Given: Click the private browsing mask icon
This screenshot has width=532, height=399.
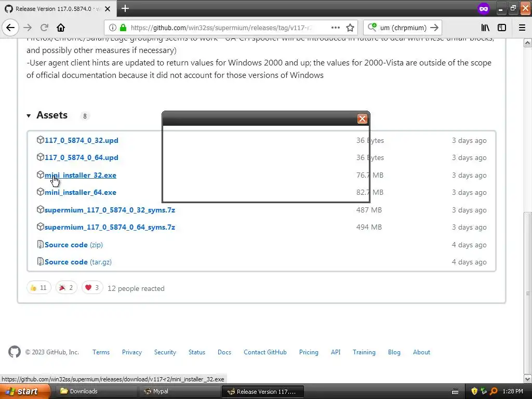Looking at the screenshot, I should pos(484,9).
